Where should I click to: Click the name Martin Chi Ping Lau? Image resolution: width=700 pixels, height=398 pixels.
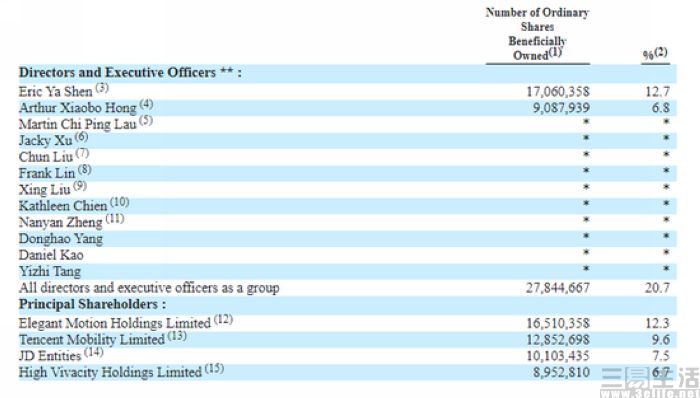click(x=77, y=124)
